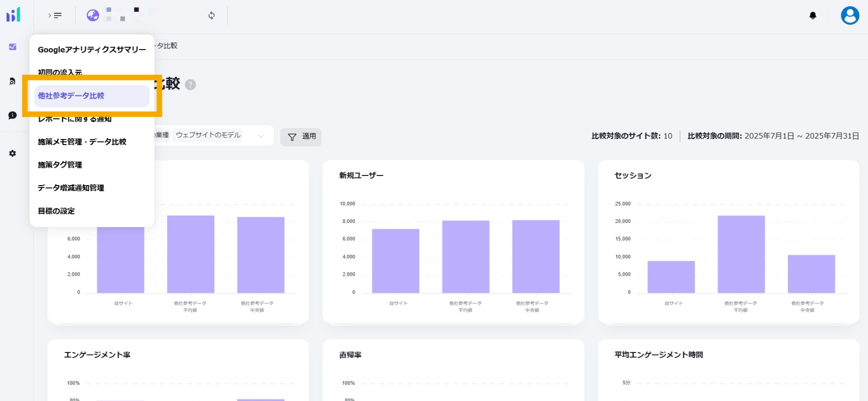Open the analytics chart sidebar icon

(13, 47)
